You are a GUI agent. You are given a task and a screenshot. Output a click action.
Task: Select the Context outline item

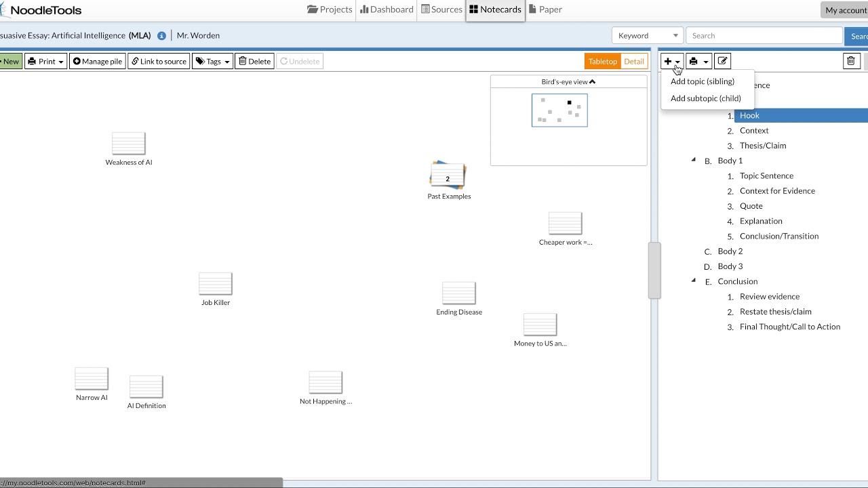click(754, 130)
